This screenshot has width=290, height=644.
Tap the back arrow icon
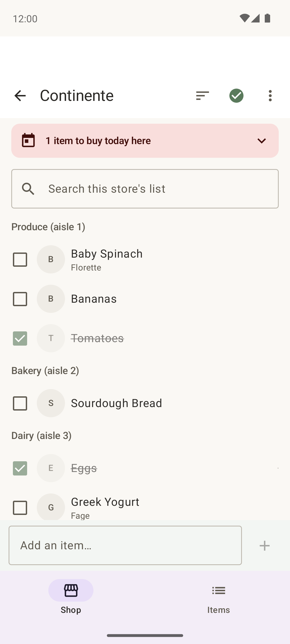click(20, 96)
